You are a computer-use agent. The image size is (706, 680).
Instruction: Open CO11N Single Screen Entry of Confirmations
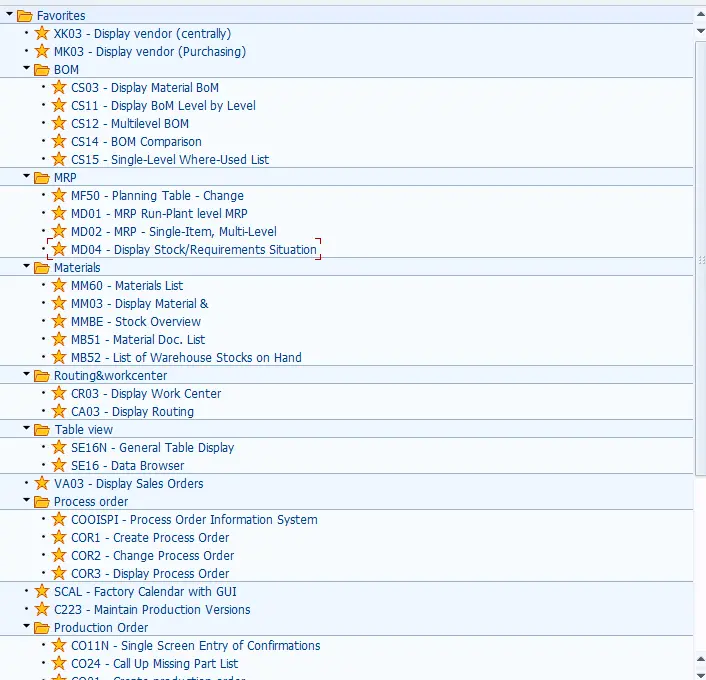195,645
